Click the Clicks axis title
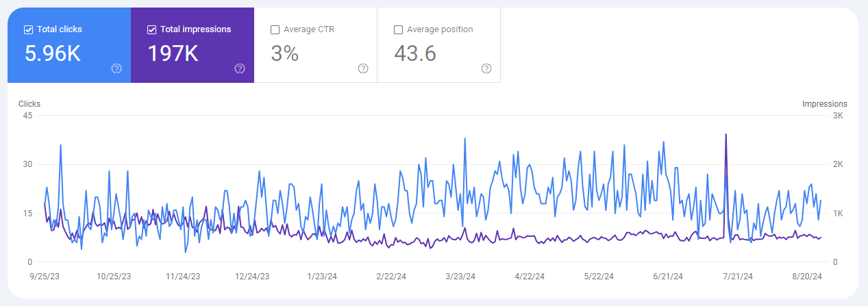This screenshot has height=306, width=868. [29, 104]
